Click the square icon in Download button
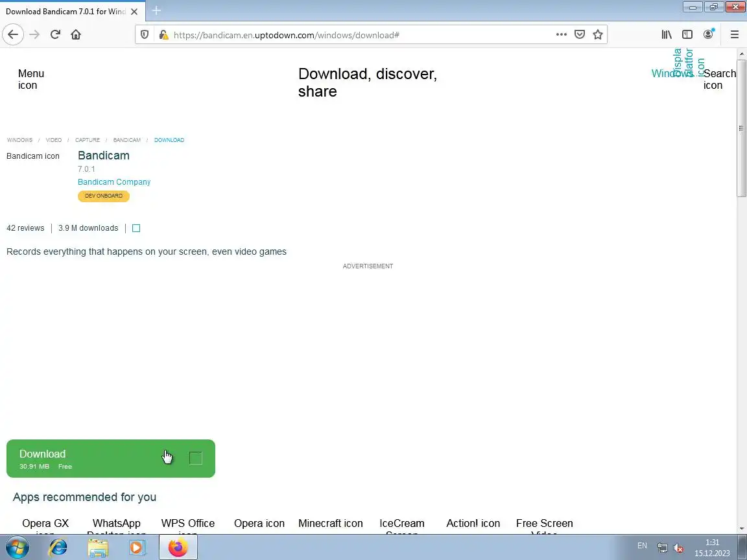 click(x=196, y=458)
